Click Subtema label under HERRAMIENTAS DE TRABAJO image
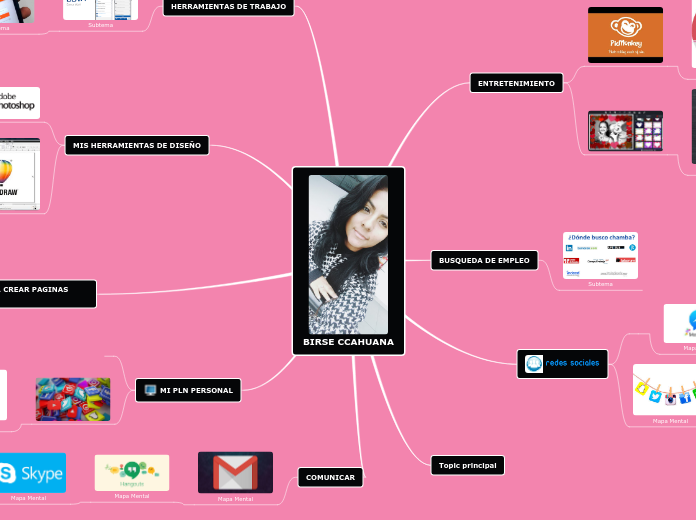 coord(100,25)
